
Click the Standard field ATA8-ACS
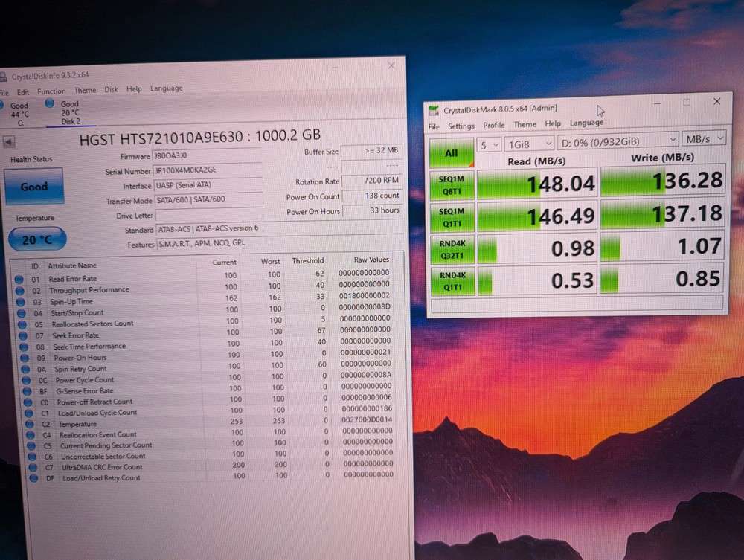[280, 228]
